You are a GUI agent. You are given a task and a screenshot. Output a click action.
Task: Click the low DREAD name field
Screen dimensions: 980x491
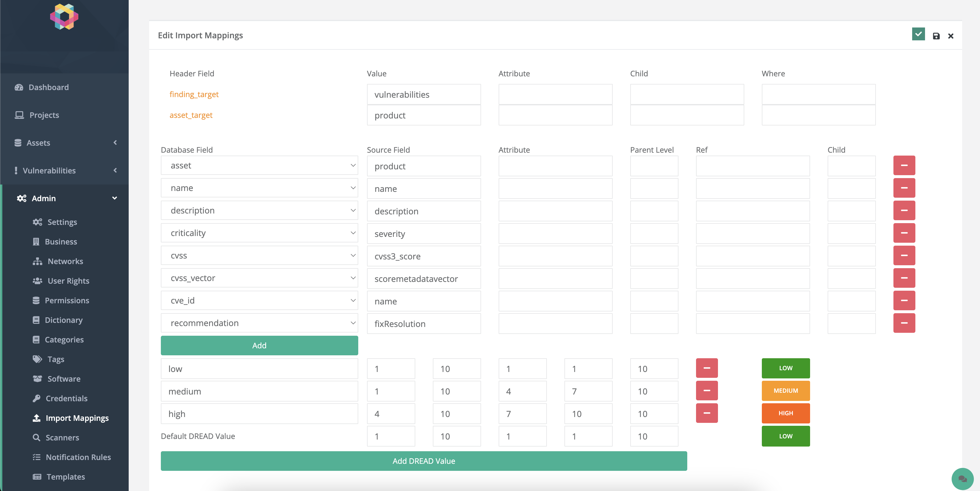tap(259, 368)
